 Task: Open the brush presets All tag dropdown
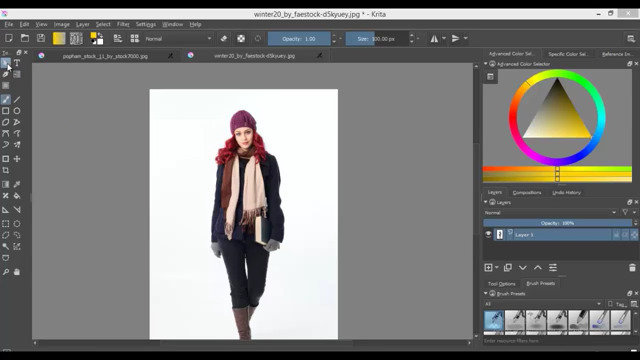pyautogui.click(x=543, y=304)
